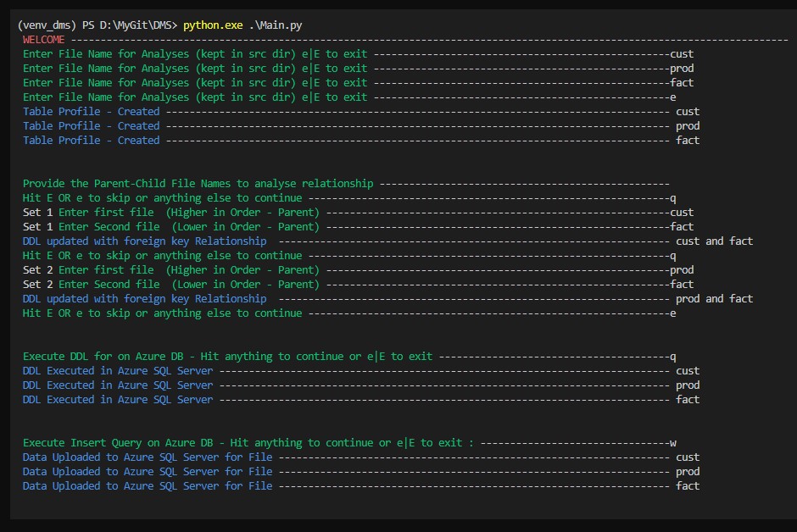Click the 'Enter File Name for Analyses' line ending in e
The image size is (797, 532).
click(x=195, y=97)
